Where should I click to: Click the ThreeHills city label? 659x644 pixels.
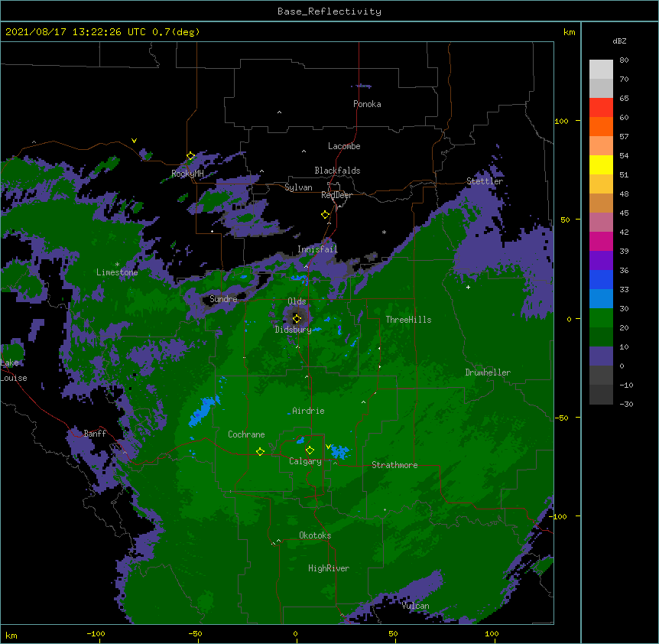408,320
